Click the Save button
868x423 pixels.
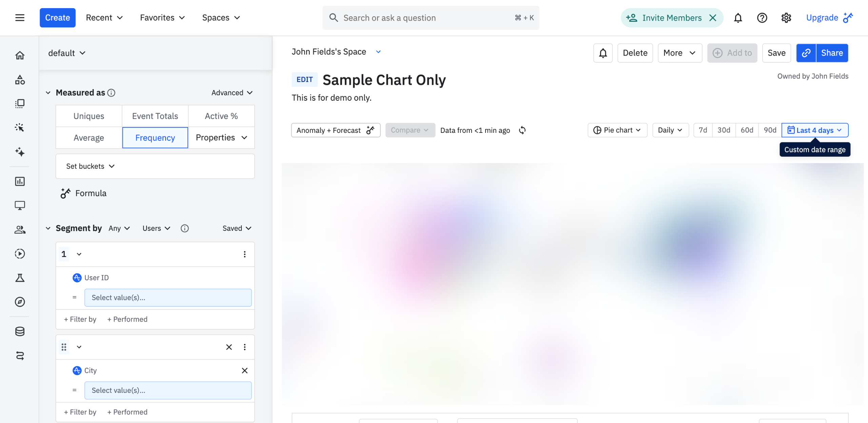(x=776, y=53)
